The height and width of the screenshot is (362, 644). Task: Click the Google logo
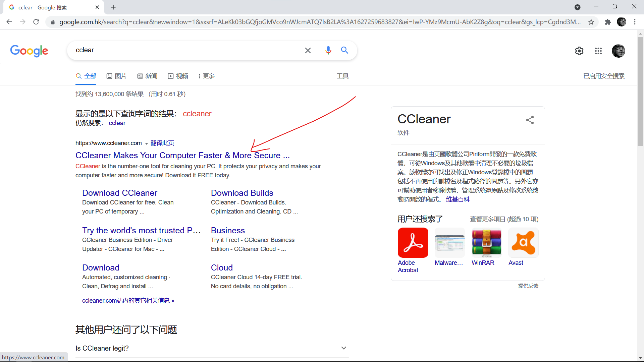pyautogui.click(x=29, y=51)
